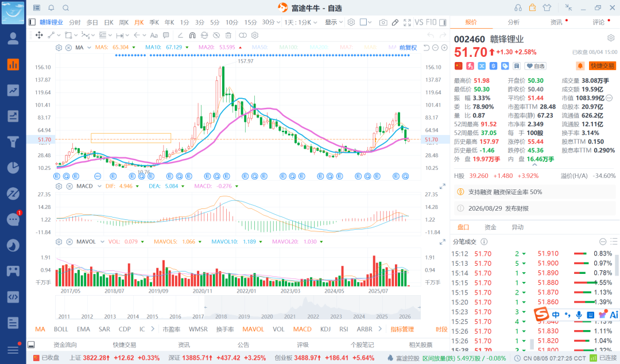Open stock panel settings gear

pos(611,38)
